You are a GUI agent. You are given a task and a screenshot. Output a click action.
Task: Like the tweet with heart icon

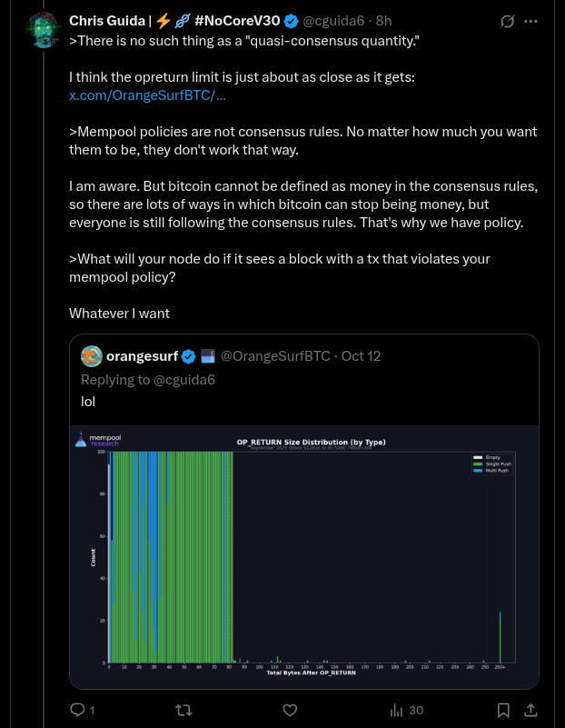point(290,710)
